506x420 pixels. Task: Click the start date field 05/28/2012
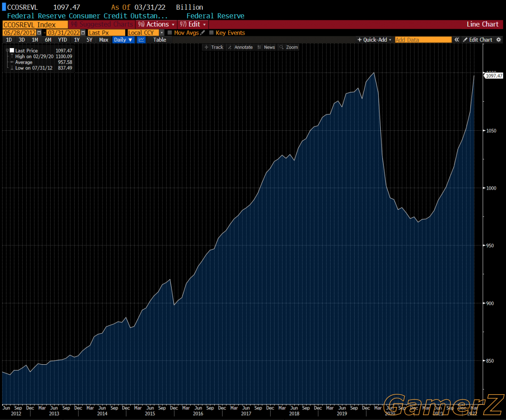[20, 32]
